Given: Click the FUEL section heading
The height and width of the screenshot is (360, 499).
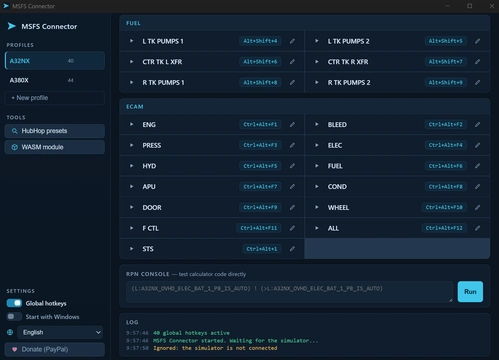Looking at the screenshot, I should click(133, 23).
